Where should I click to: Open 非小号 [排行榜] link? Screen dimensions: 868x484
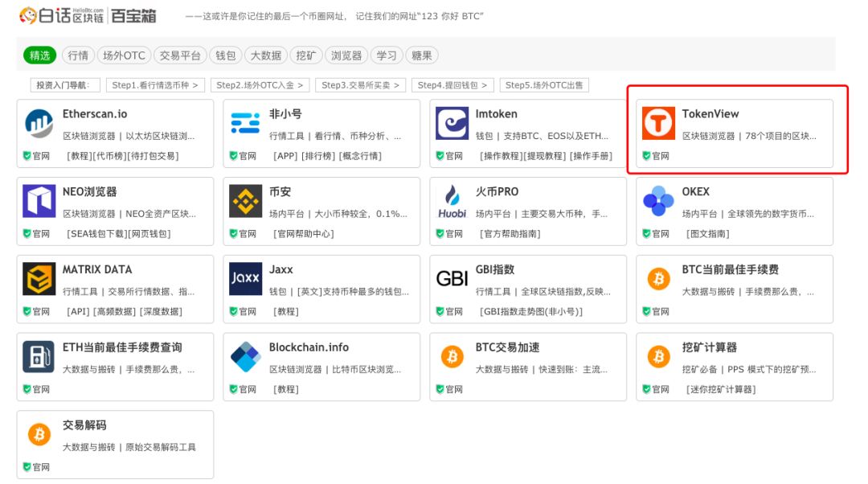(x=319, y=156)
